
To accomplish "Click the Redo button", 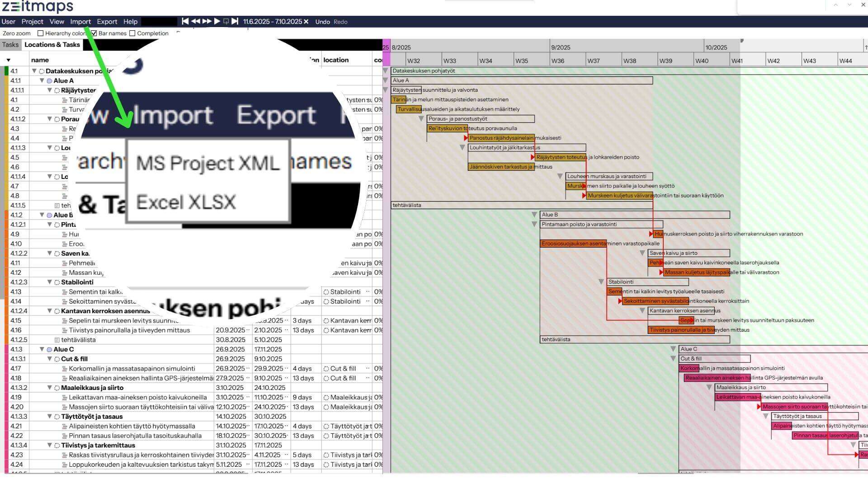I will pyautogui.click(x=340, y=22).
